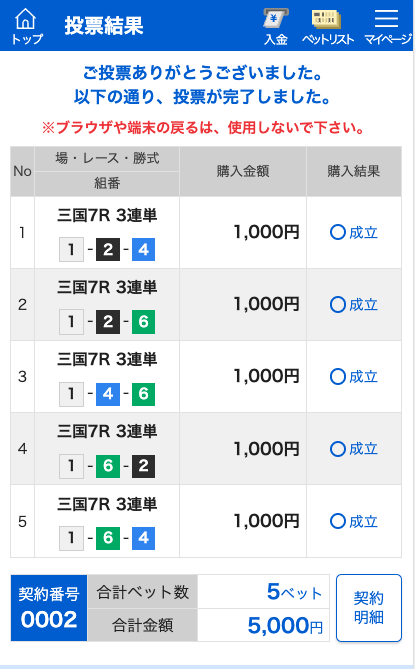Open the マイページ hamburger menu

(x=387, y=26)
